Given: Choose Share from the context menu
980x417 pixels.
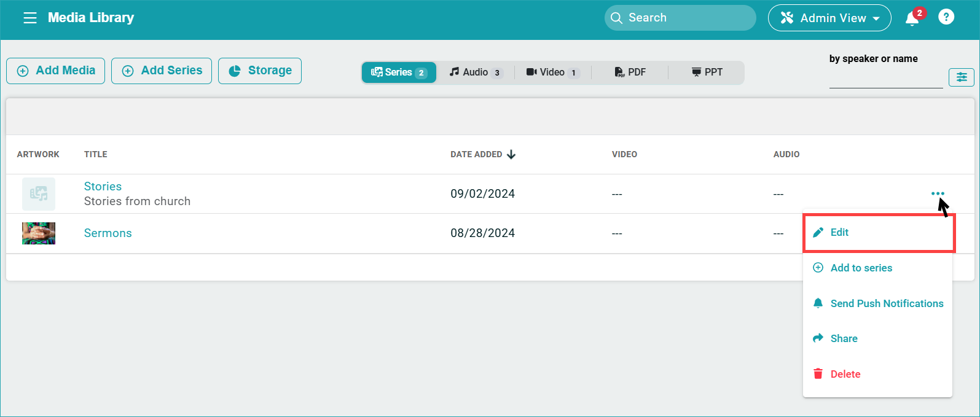Looking at the screenshot, I should click(x=844, y=338).
